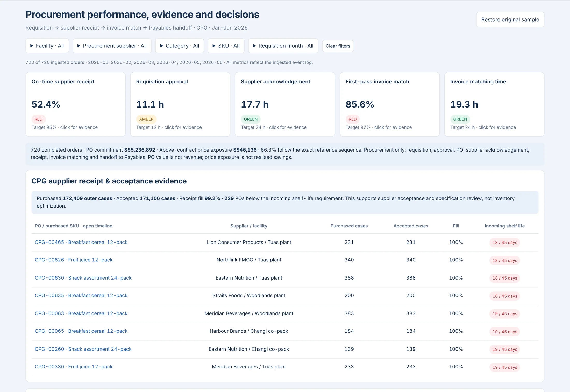Open Invoice matching time card
Screen dimensions: 570x392
click(x=494, y=104)
